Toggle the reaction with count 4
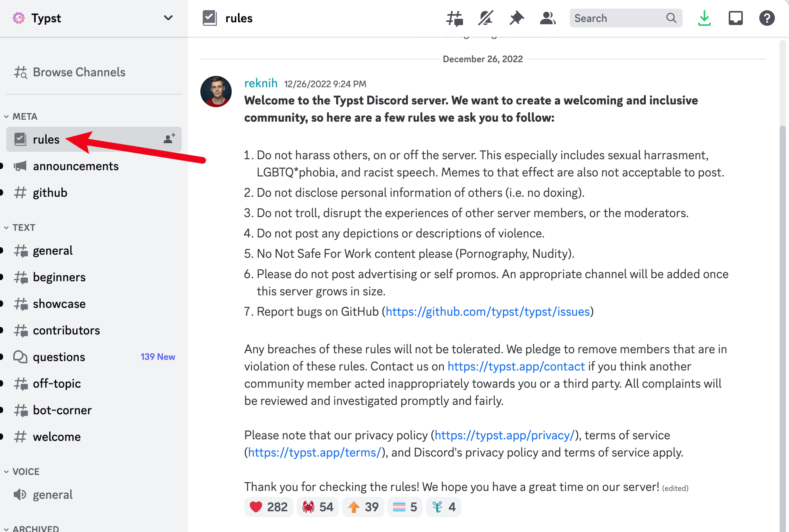Screen dimensions: 789x532 (x=443, y=507)
